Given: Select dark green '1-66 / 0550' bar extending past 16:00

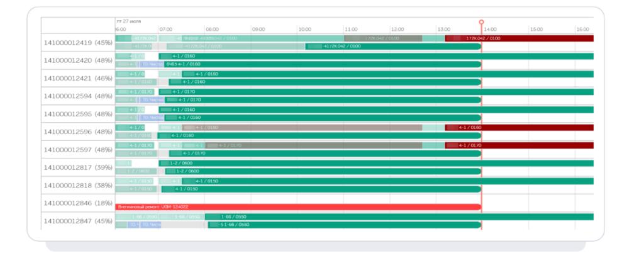Looking at the screenshot, I should [399, 217].
